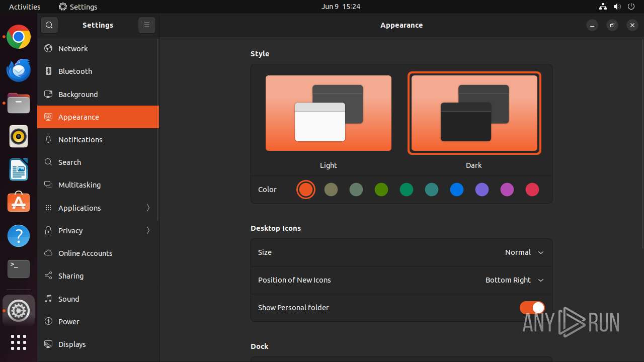Toggle Show Personal folder switch
644x362 pixels.
[532, 308]
